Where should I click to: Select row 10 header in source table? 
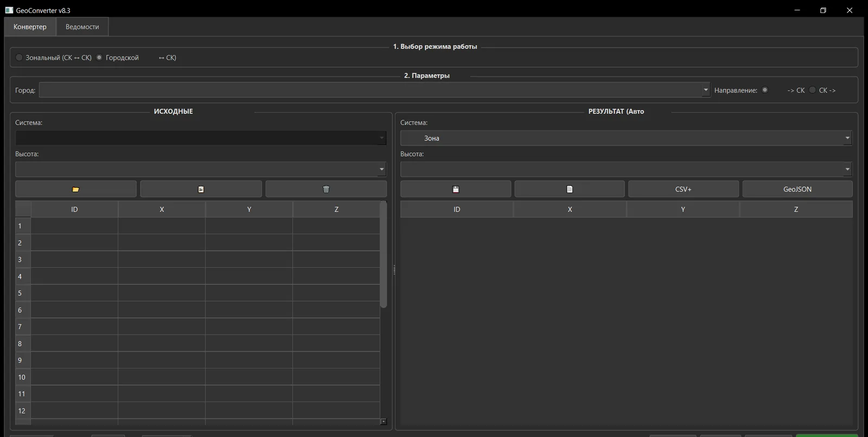(x=23, y=377)
